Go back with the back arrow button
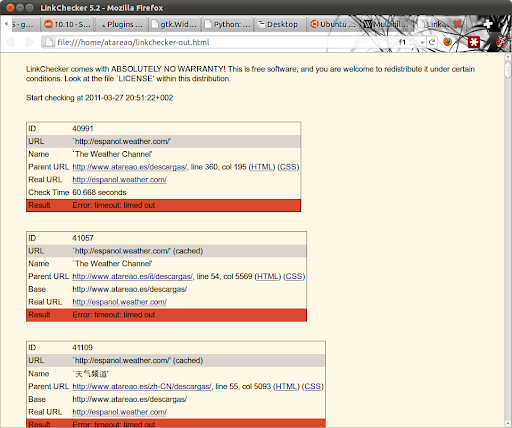The height and width of the screenshot is (428, 512). pos(10,42)
